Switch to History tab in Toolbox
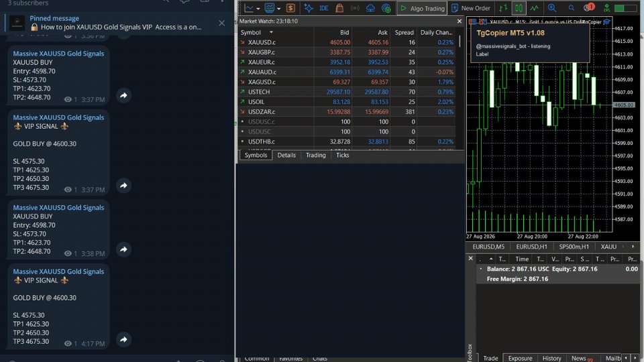 (551, 358)
